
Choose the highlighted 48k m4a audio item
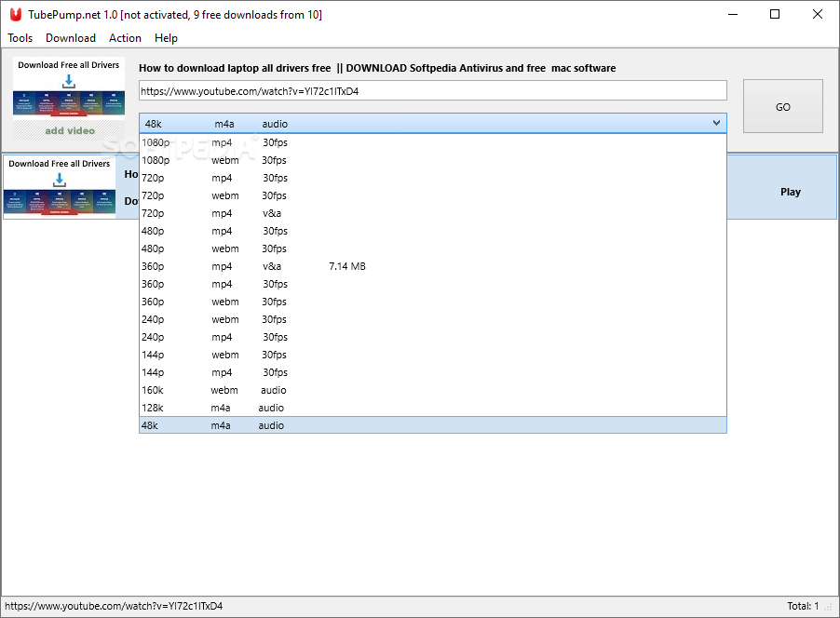point(433,425)
